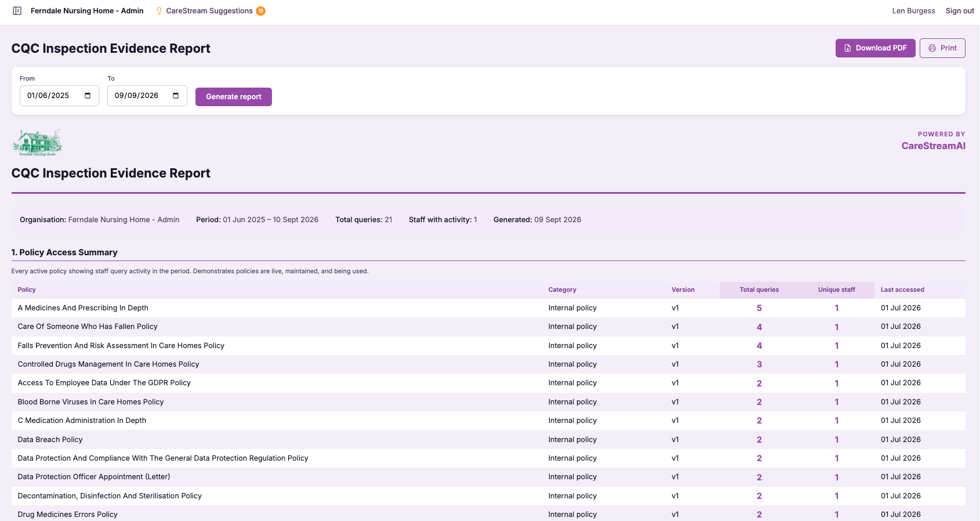Screen dimensions: 980x521
Task: Select Controlled Drugs Management In Care Homes Policy
Action: [x=488, y=364]
